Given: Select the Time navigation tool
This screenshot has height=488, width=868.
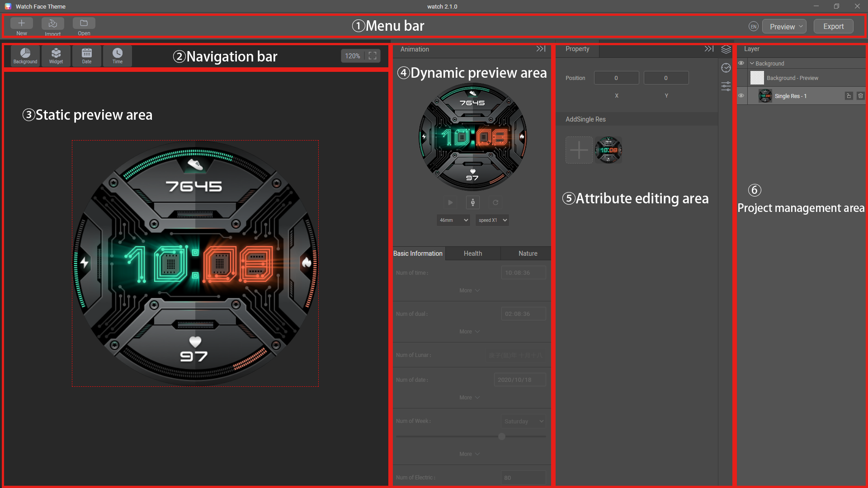Looking at the screenshot, I should [x=118, y=56].
